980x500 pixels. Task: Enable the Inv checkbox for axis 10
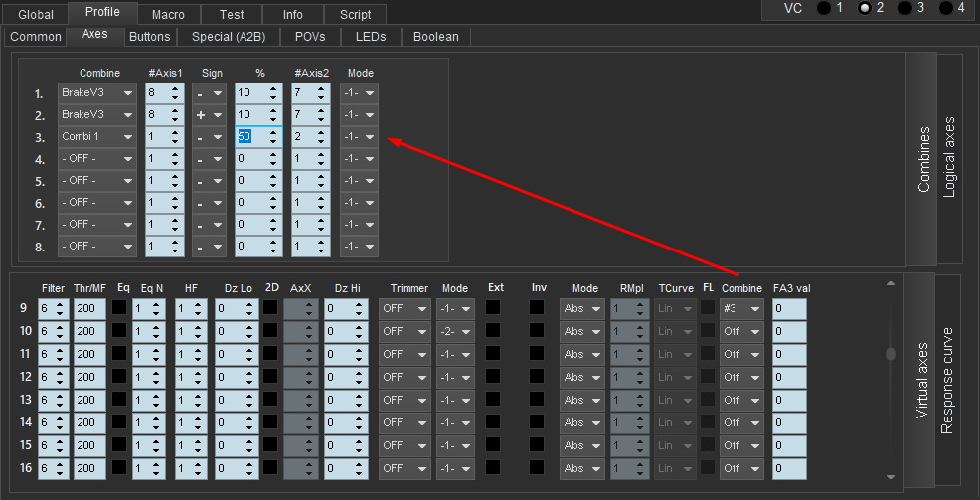click(537, 331)
